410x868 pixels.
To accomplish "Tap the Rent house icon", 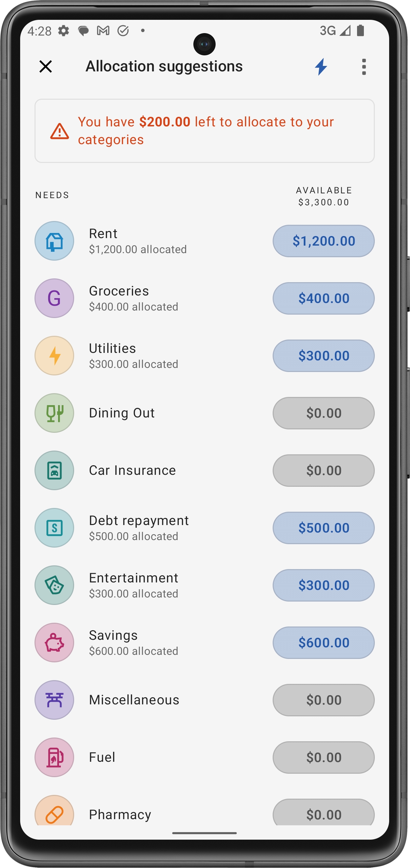I will [54, 241].
